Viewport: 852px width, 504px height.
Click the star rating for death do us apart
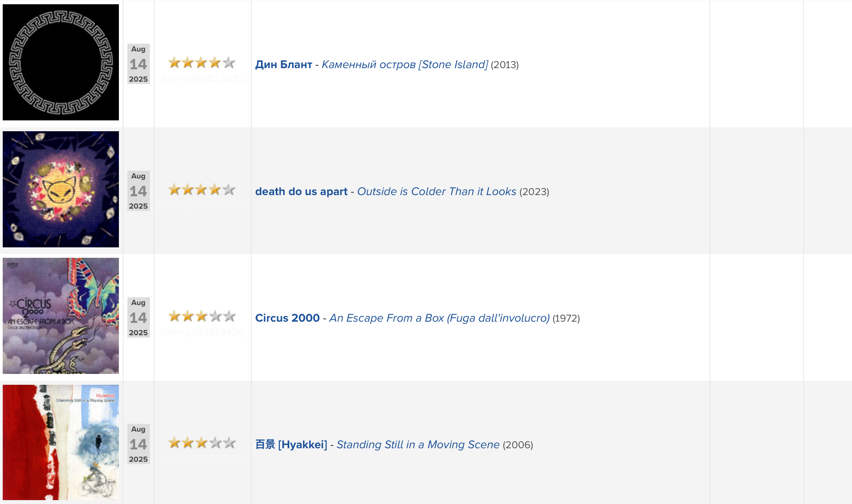[x=202, y=189]
